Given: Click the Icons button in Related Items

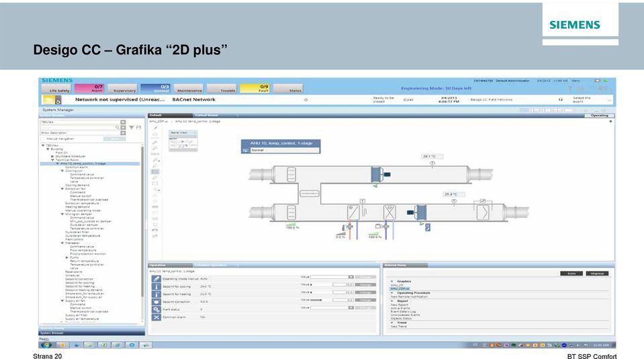Looking at the screenshot, I should [571, 274].
